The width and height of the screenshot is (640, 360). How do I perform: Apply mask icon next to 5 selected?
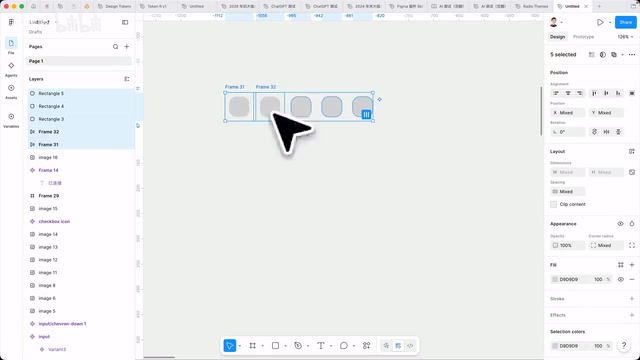(602, 54)
